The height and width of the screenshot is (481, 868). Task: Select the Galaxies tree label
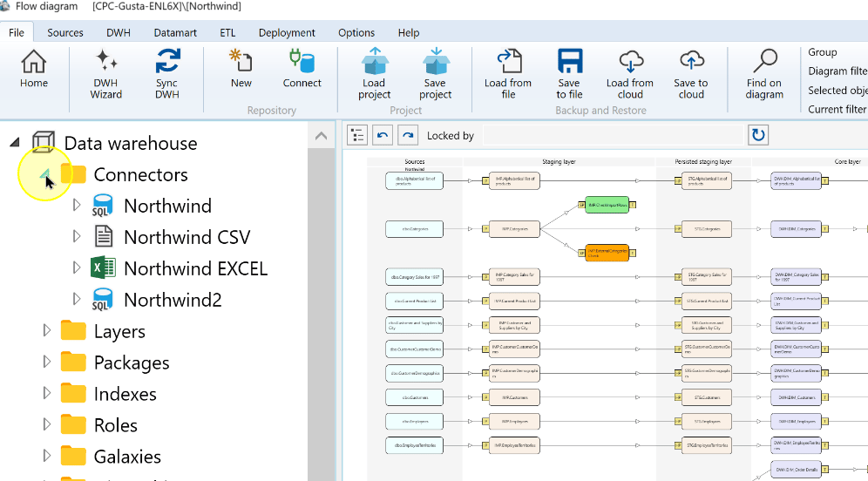click(127, 456)
